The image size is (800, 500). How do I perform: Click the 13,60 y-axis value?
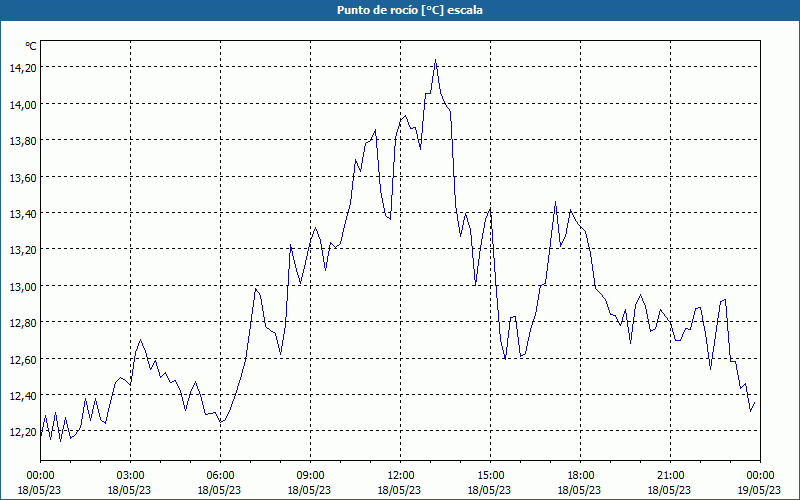click(23, 177)
